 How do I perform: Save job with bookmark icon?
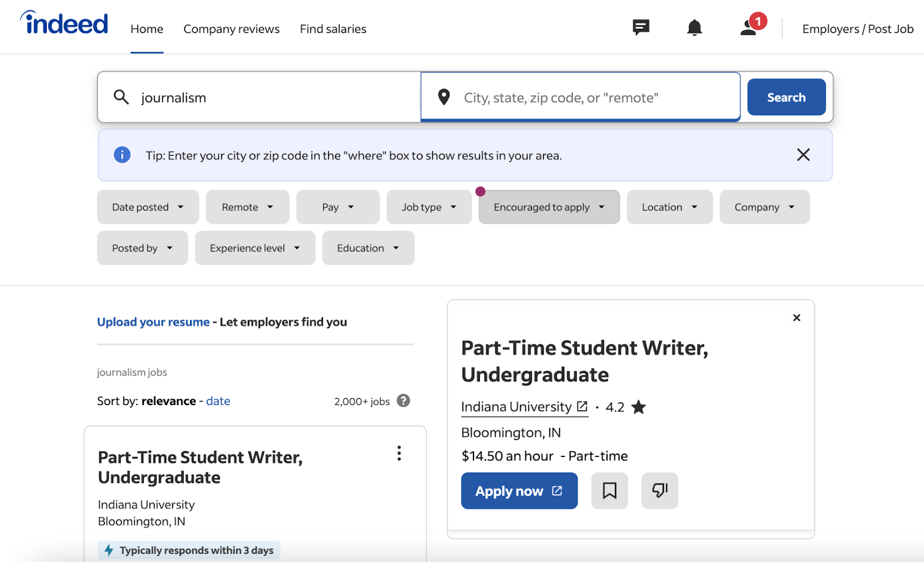click(x=609, y=490)
